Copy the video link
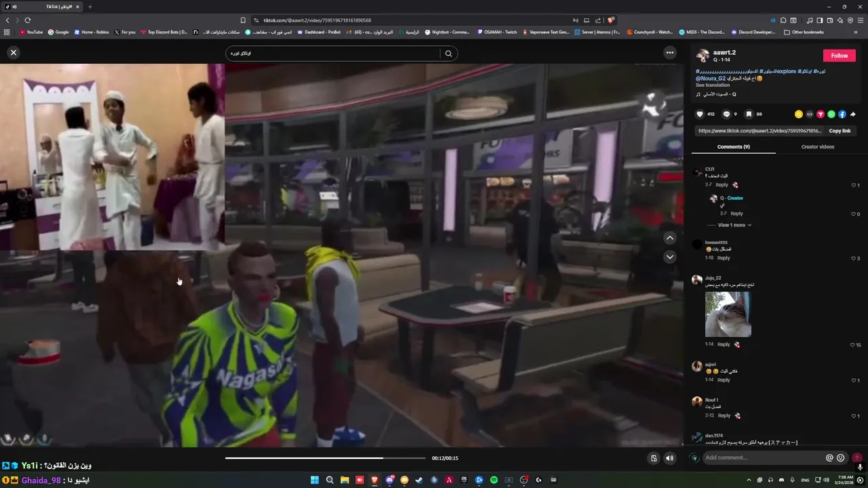 pyautogui.click(x=840, y=131)
